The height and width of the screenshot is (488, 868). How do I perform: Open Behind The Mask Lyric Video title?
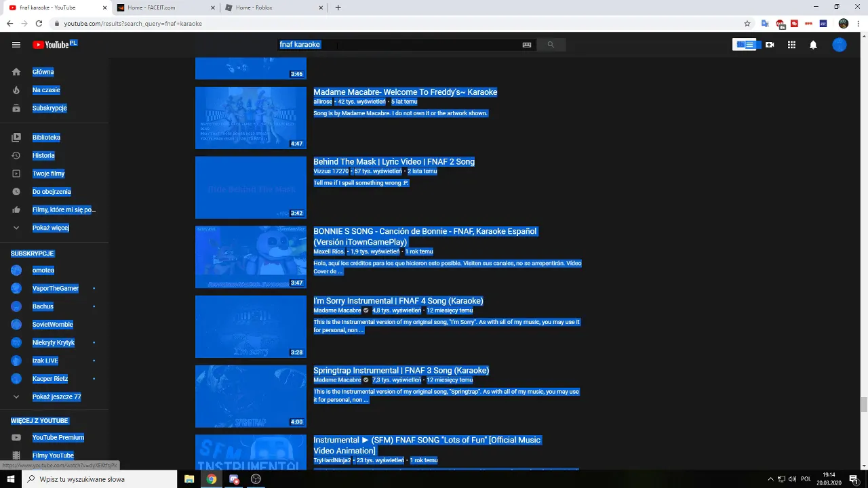click(394, 162)
